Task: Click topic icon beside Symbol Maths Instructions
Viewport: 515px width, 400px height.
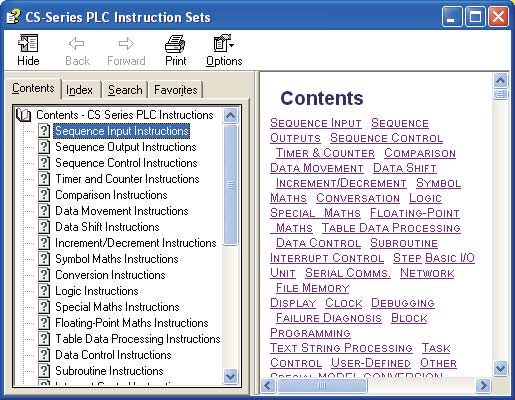Action: 44,259
